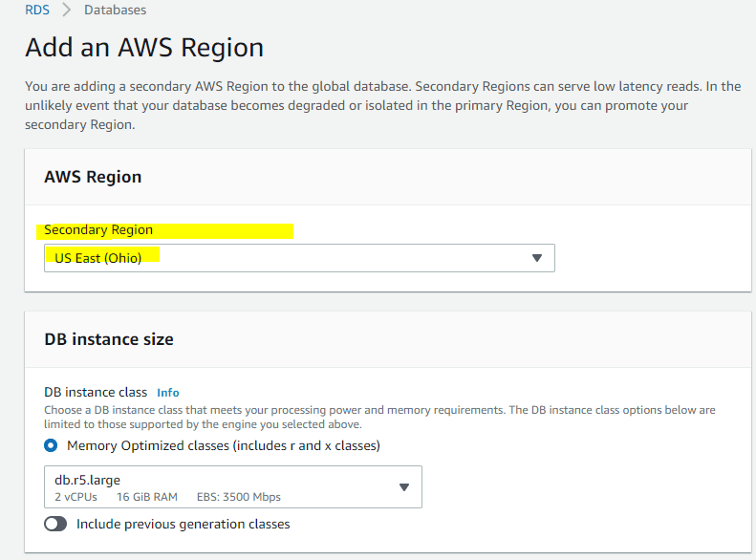Open the RDS breadcrumb link
The image size is (756, 560).
point(37,10)
